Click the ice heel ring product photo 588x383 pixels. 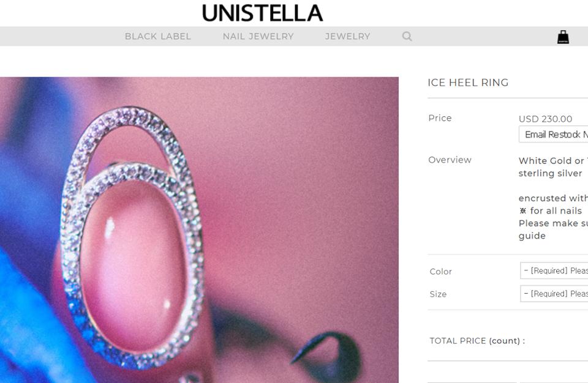point(199,230)
